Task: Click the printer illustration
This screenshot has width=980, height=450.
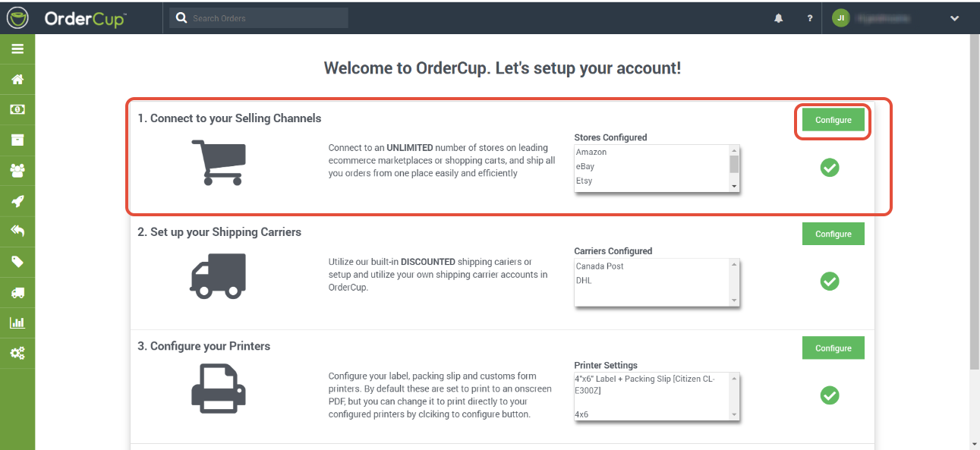Action: pos(218,389)
